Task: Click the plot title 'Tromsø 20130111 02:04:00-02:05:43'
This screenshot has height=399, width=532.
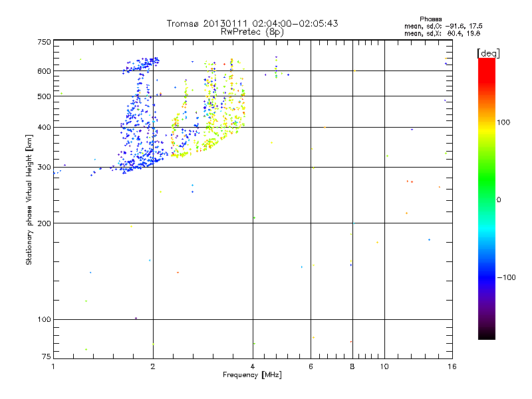Action: (252, 23)
